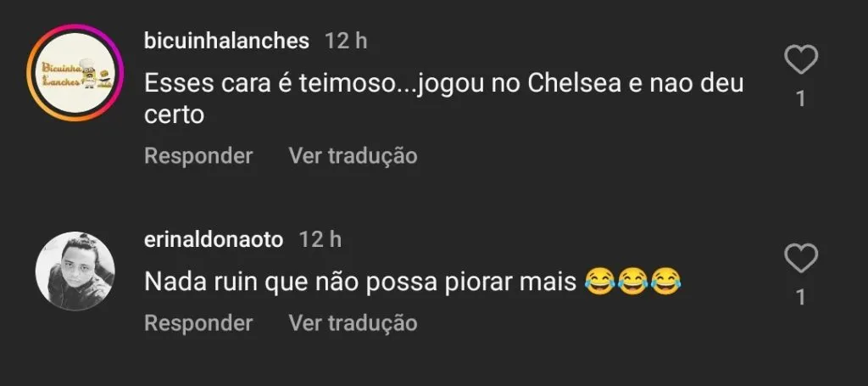Click the laughing emojis in erinaldonaoto's comment
This screenshot has height=386, width=868.
[x=633, y=281]
